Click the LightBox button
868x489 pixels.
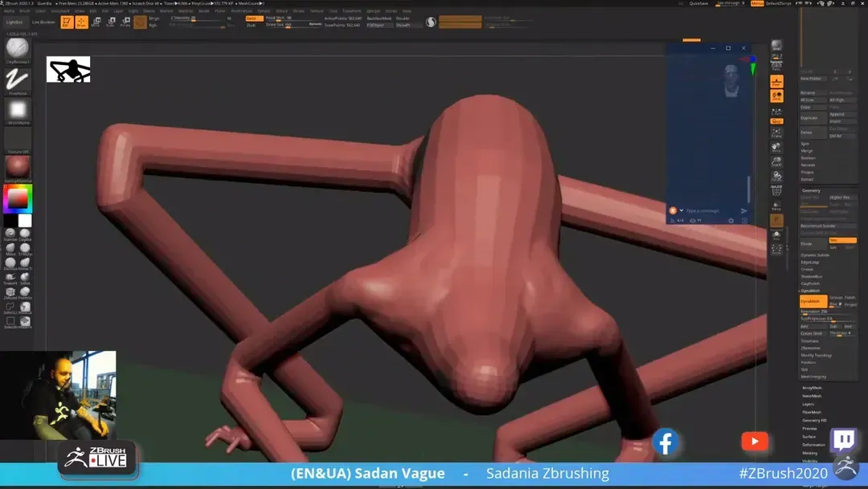pyautogui.click(x=15, y=22)
